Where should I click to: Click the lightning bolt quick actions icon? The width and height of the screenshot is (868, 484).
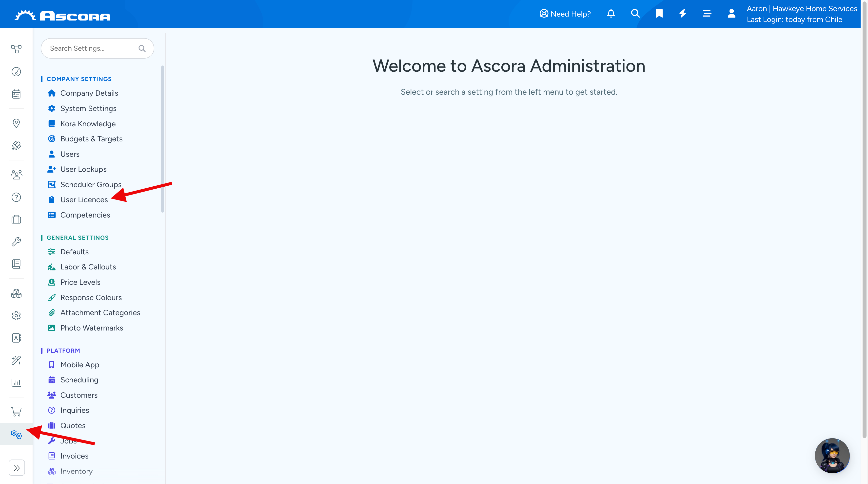tap(683, 14)
